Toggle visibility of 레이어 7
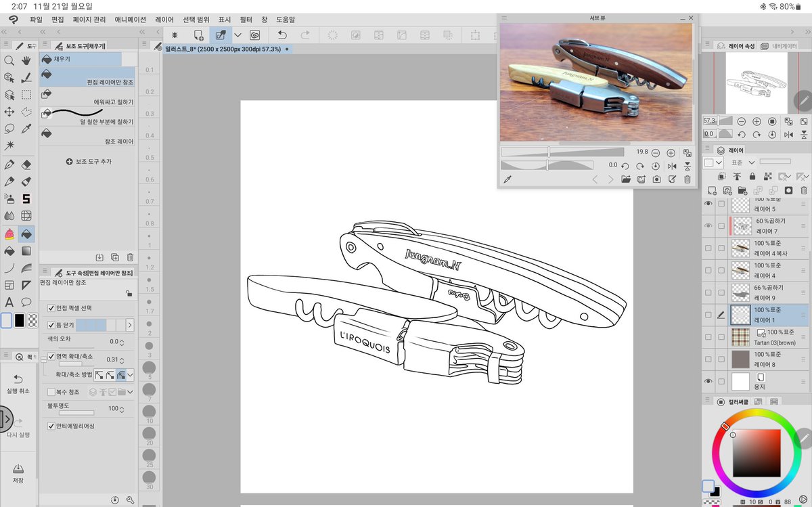The image size is (812, 507). (x=708, y=225)
